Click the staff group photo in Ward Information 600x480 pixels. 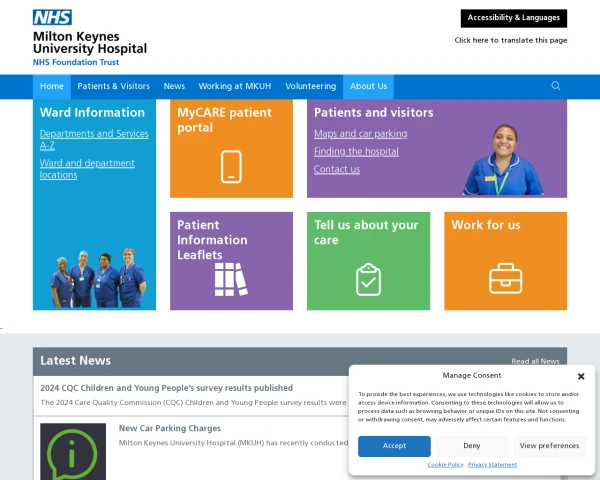click(98, 278)
